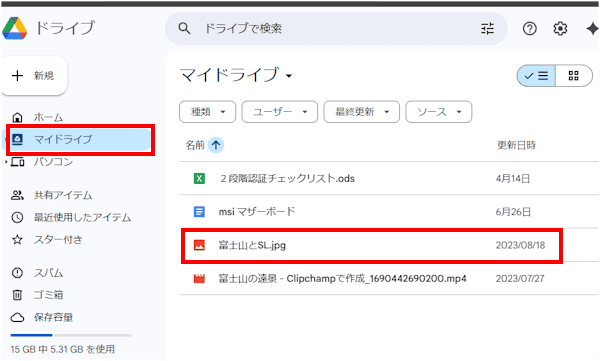Click the Gemini sparkle icon

pos(592,29)
